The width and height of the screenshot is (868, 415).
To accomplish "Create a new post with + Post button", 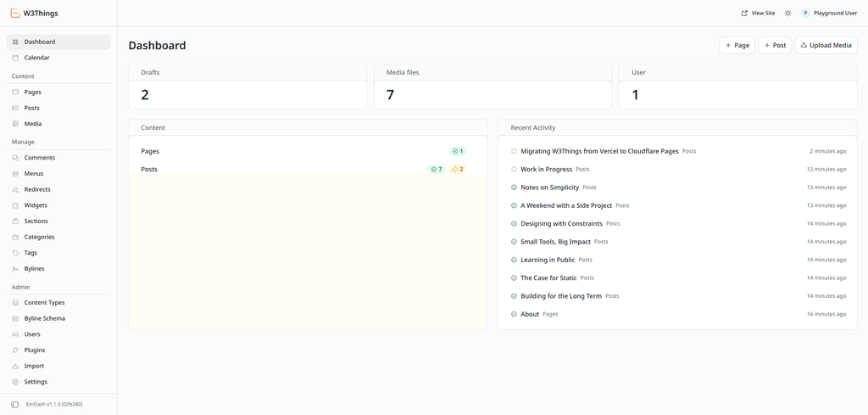I will pos(775,46).
